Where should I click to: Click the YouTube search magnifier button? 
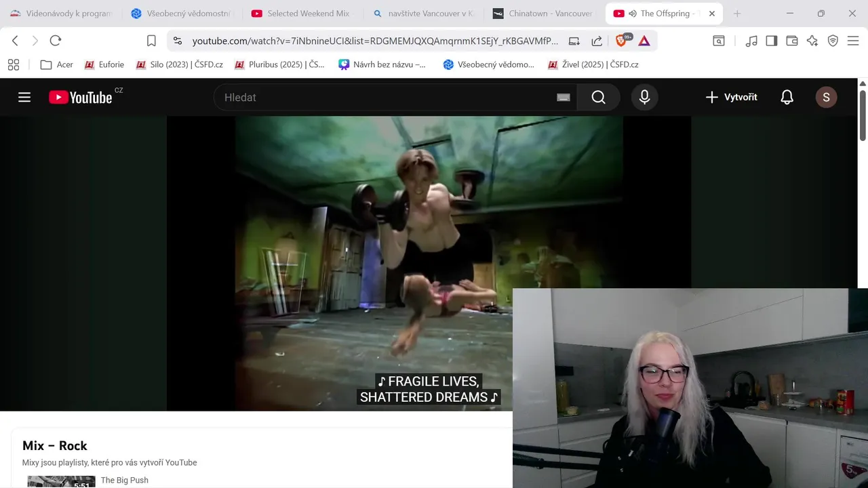click(598, 97)
